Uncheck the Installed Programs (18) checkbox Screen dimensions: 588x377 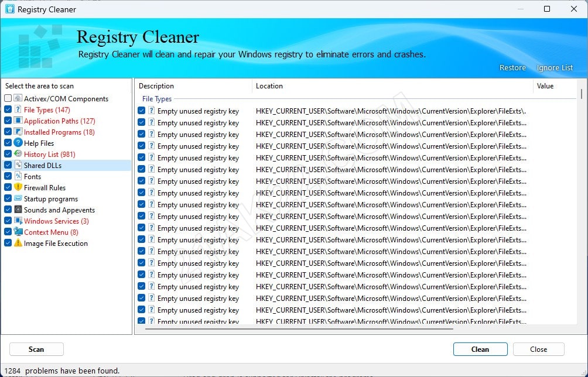click(x=8, y=132)
